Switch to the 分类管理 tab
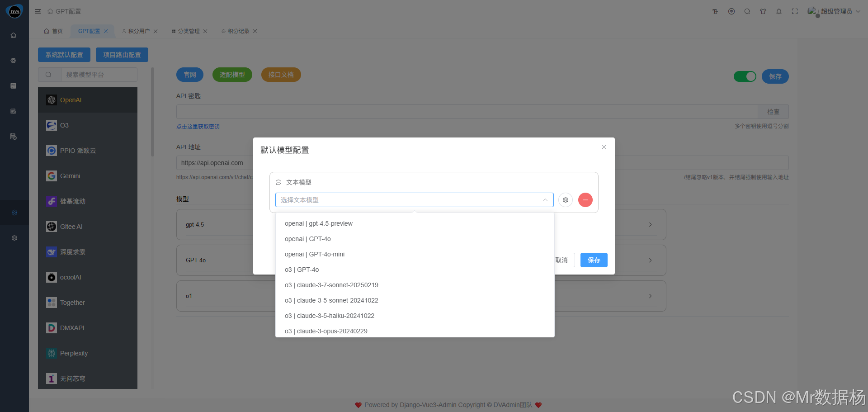 tap(189, 31)
